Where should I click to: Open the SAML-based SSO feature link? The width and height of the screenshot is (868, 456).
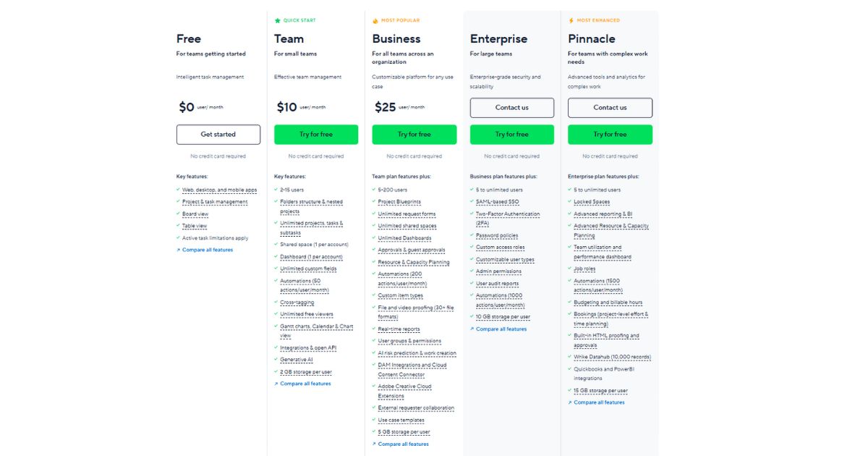[x=497, y=202]
